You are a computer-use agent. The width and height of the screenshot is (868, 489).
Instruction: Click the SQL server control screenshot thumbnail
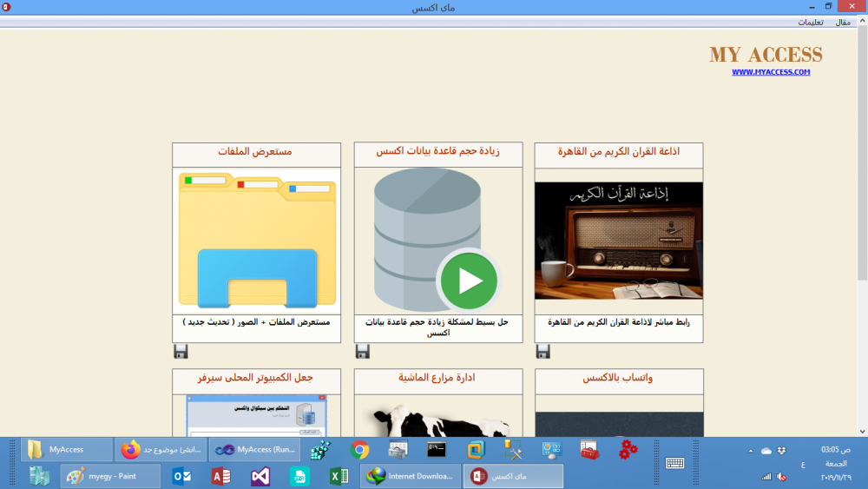pos(256,416)
